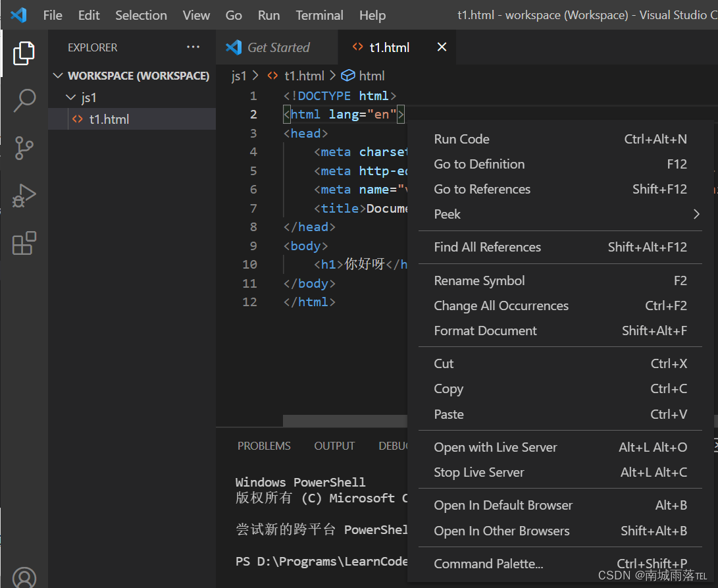Screen dimensions: 718x588
Task: Click the <head> opening tag on line 3
Action: (x=305, y=134)
